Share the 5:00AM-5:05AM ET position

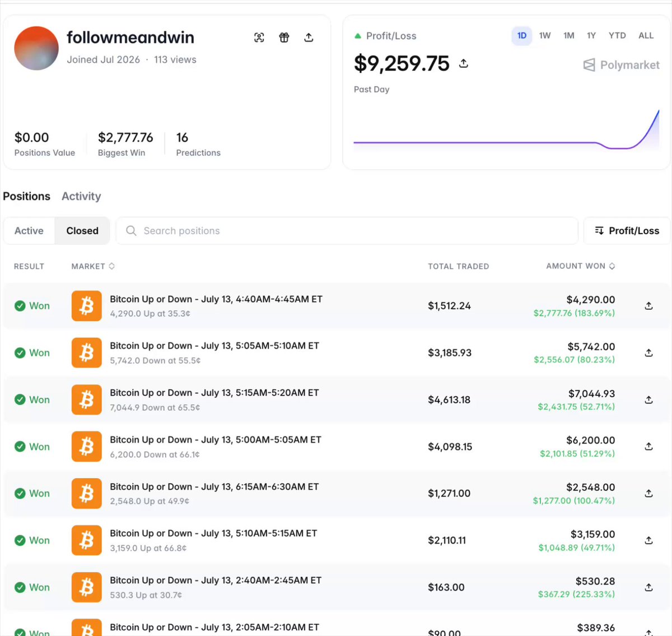click(648, 447)
